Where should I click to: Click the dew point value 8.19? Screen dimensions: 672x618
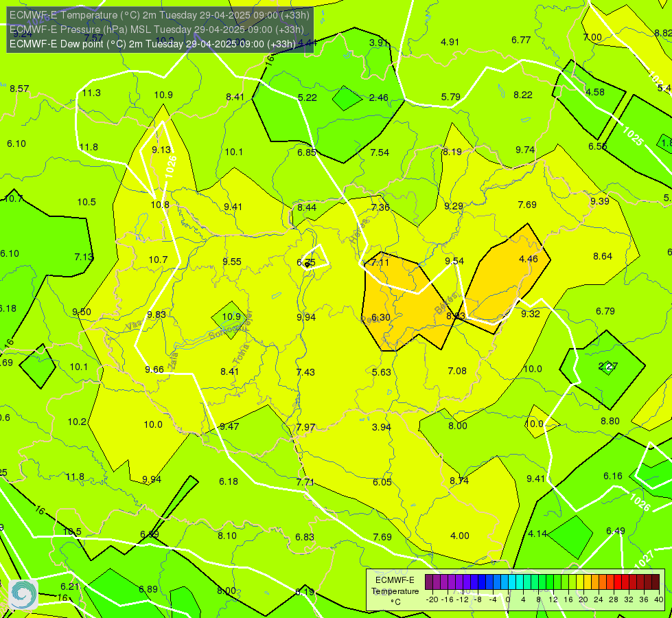coord(452,152)
